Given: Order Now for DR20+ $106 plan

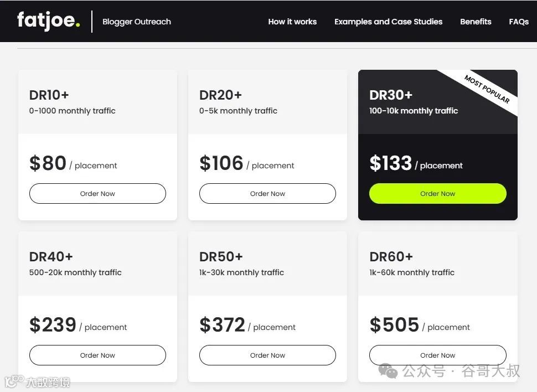Looking at the screenshot, I should pos(267,194).
